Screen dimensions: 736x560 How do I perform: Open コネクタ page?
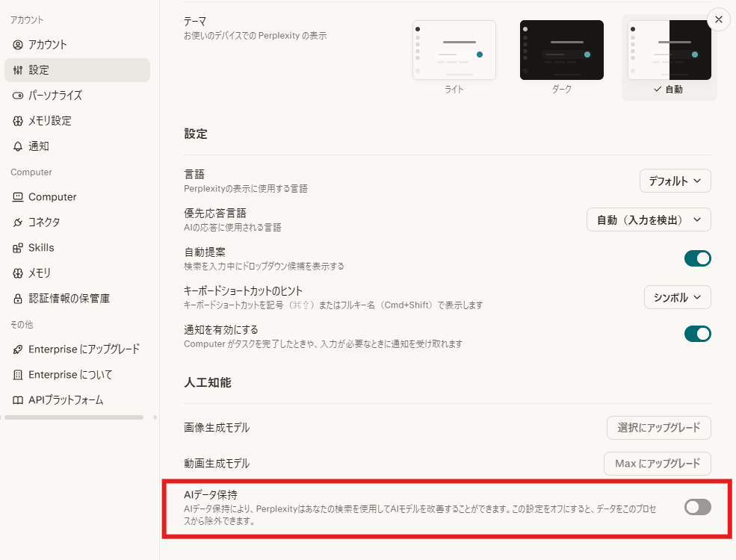tap(78, 223)
